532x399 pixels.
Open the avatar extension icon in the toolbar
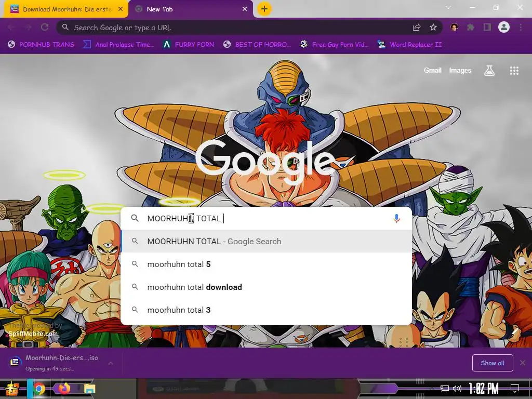point(454,27)
